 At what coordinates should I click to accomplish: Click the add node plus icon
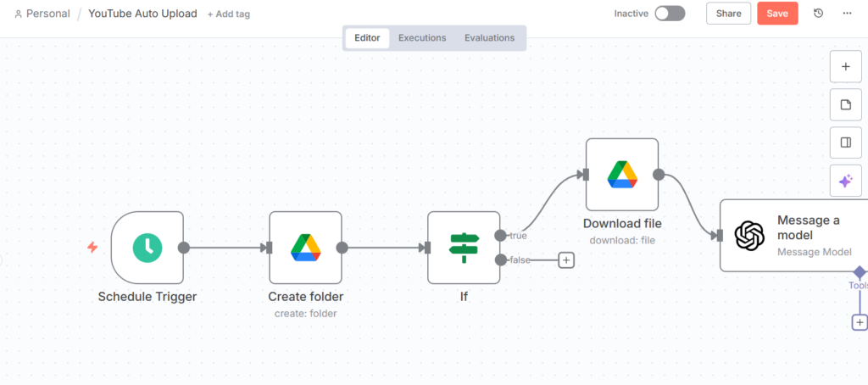[x=844, y=66]
